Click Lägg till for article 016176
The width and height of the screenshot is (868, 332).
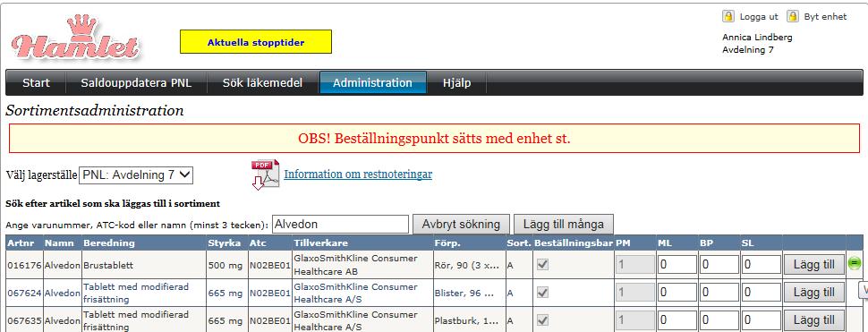coord(813,265)
